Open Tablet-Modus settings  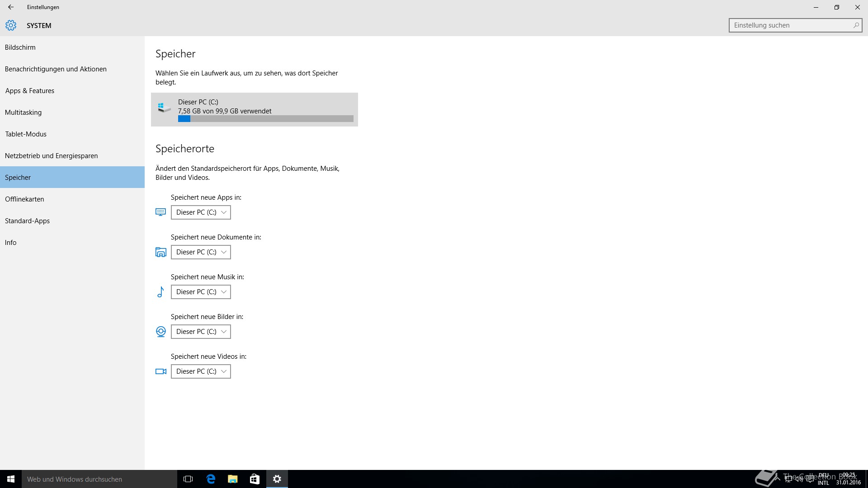(x=72, y=134)
